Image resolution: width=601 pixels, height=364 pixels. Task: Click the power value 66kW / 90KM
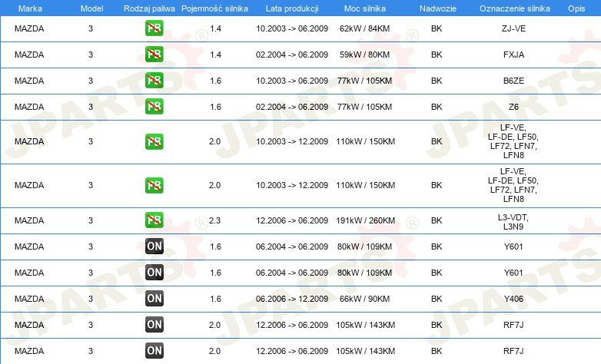pyautogui.click(x=364, y=299)
